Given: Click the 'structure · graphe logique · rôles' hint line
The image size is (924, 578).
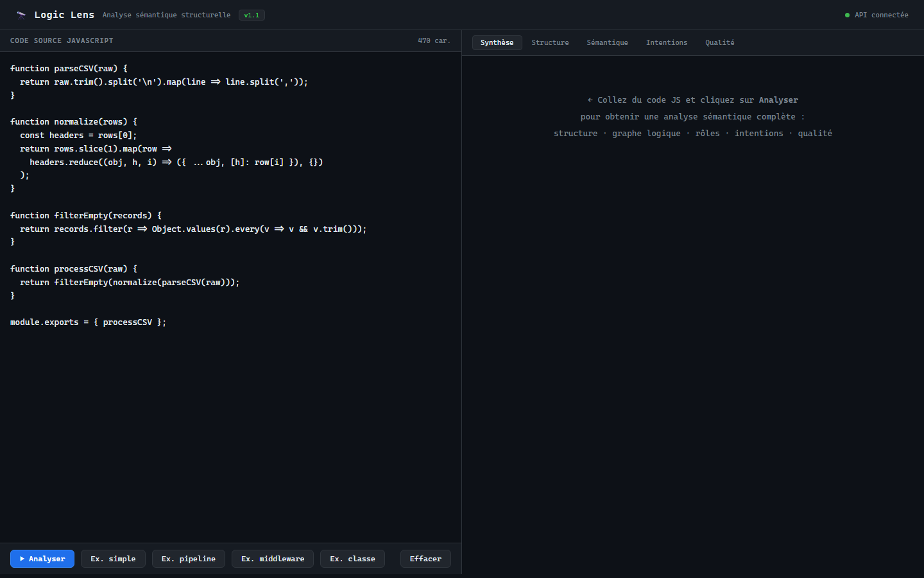Looking at the screenshot, I should [x=693, y=133].
